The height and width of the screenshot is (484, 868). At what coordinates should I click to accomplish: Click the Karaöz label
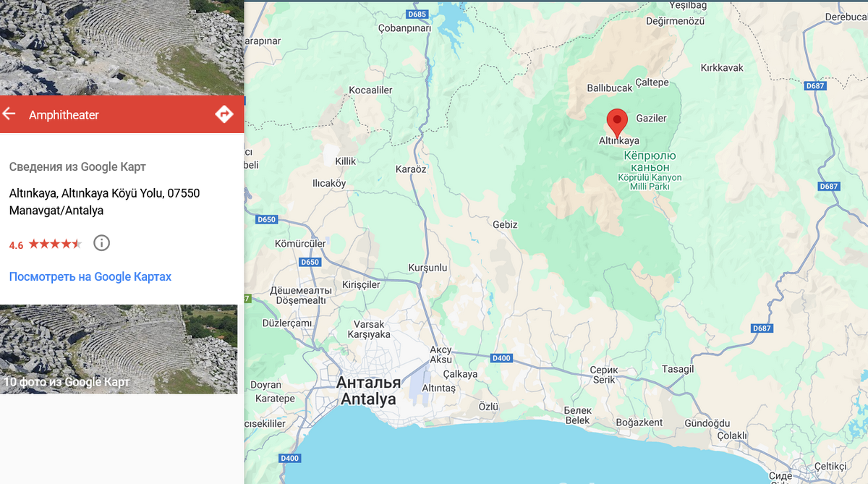(411, 169)
